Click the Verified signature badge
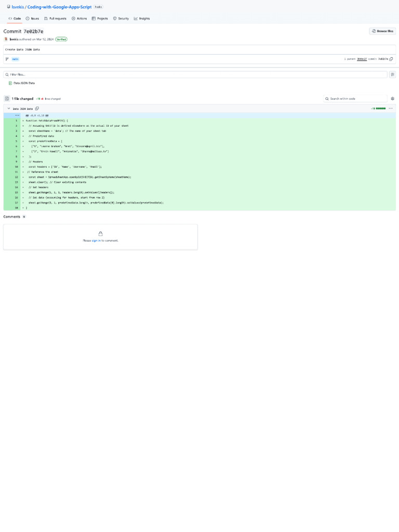 pos(61,39)
